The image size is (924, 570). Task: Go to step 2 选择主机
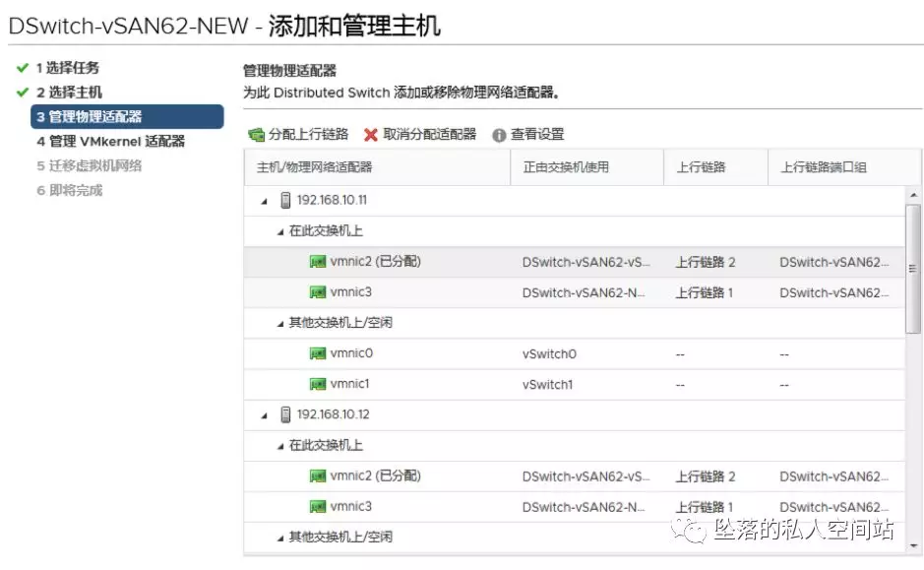[69, 93]
